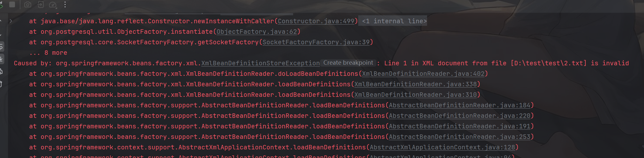Click the XmlBeanDefinitionStoreException link
Screen dimensions: 644x158
pos(260,63)
